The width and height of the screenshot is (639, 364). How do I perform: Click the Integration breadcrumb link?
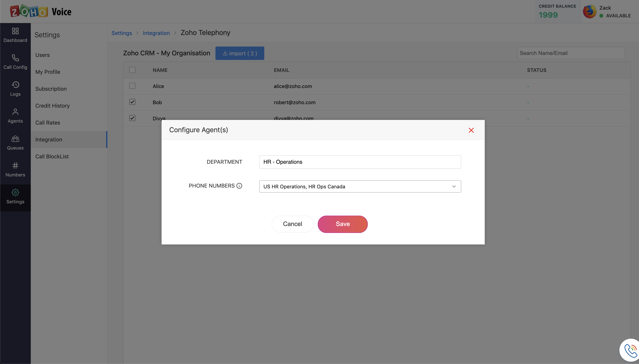[x=156, y=33]
